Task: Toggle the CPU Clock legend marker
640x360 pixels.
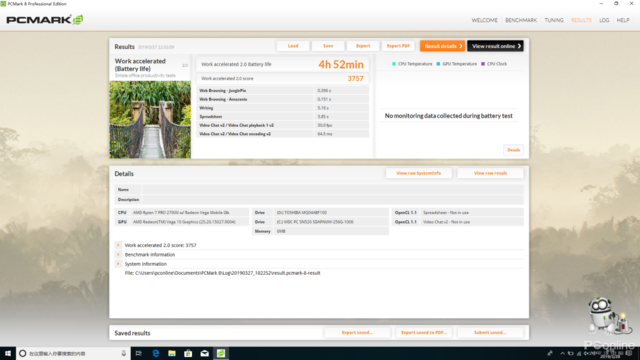Action: 483,64
